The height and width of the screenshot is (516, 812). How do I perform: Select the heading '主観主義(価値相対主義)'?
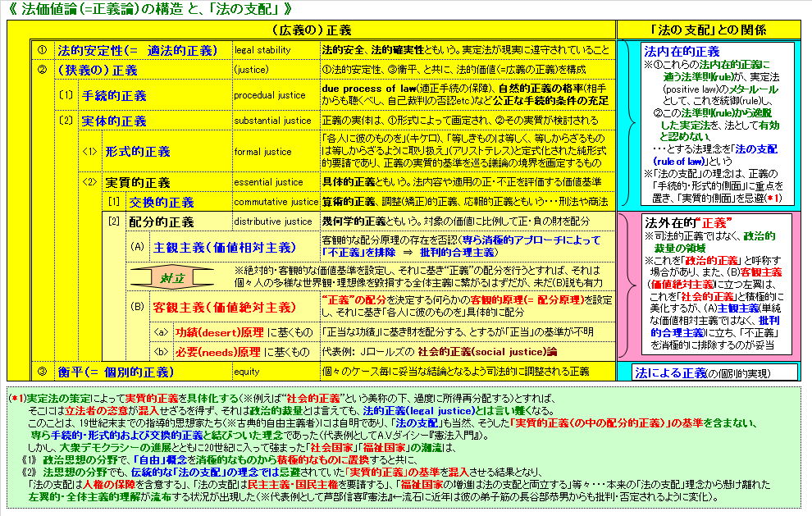point(224,247)
